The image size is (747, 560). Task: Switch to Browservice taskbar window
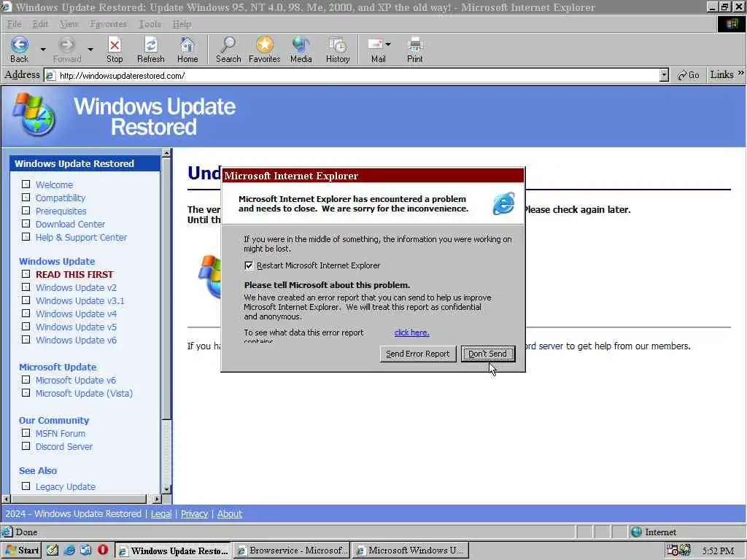(x=292, y=551)
